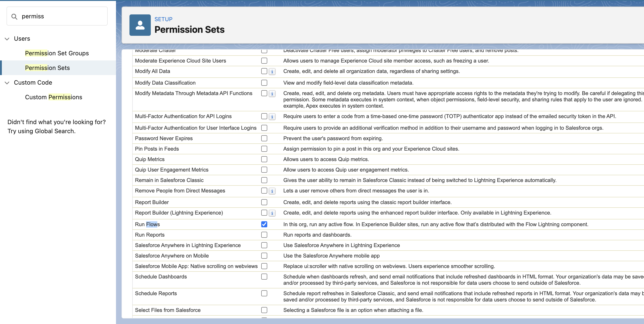Collapse the Custom Code section
This screenshot has width=644, height=324.
7,83
